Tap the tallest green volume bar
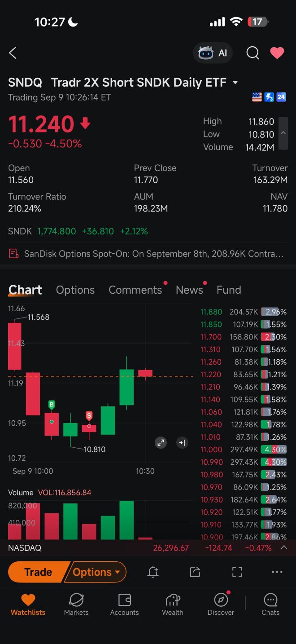The height and width of the screenshot is (644, 296). point(127,520)
